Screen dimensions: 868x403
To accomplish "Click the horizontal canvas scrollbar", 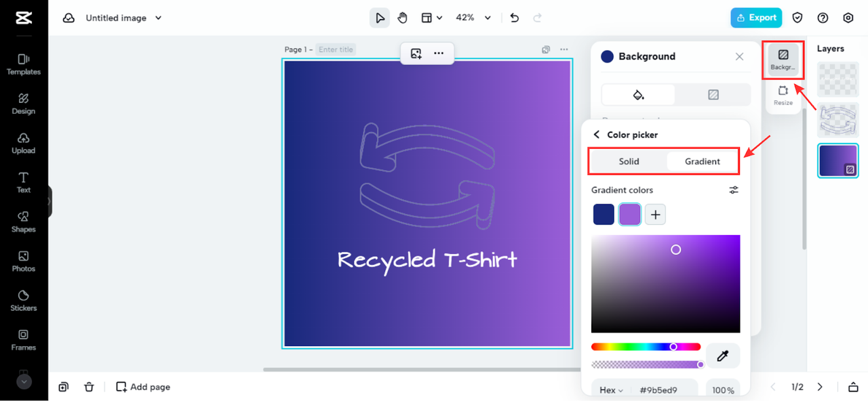I will coord(420,370).
